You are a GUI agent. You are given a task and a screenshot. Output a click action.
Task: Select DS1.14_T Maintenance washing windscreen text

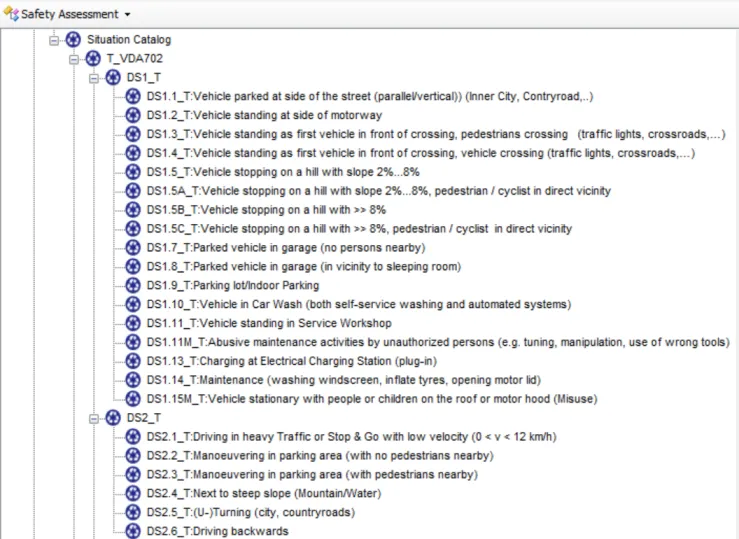pos(344,380)
